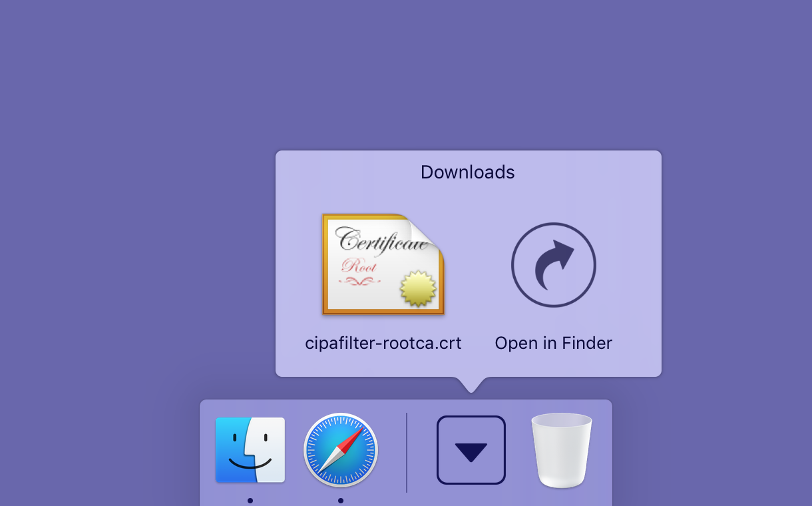Click the Safari compass needle
The width and height of the screenshot is (812, 506).
click(341, 451)
